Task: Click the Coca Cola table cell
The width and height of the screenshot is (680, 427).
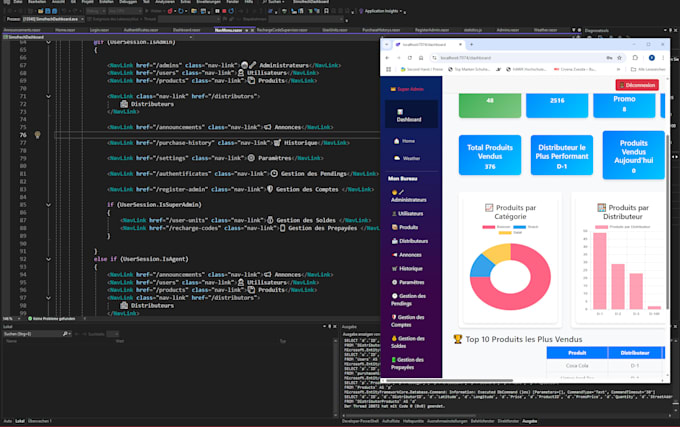Action: point(577,366)
